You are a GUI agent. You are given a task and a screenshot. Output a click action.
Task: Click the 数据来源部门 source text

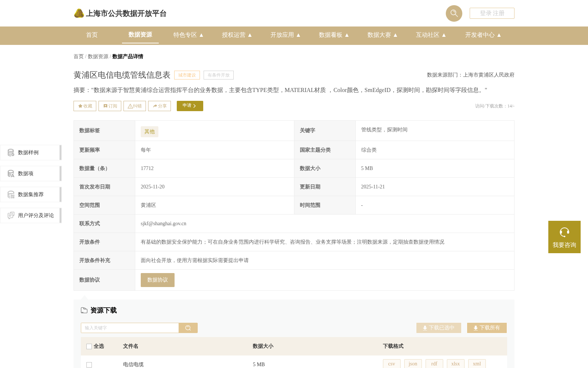pyautogui.click(x=471, y=75)
